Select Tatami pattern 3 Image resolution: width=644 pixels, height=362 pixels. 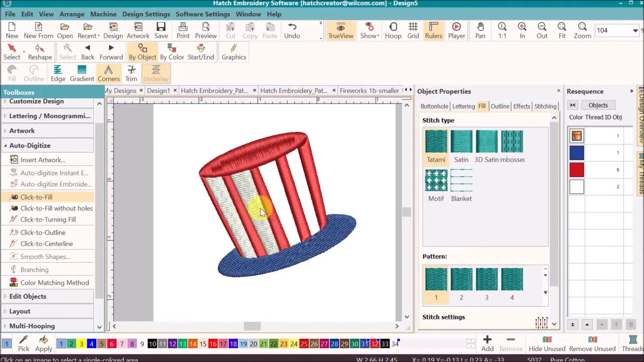tap(487, 284)
